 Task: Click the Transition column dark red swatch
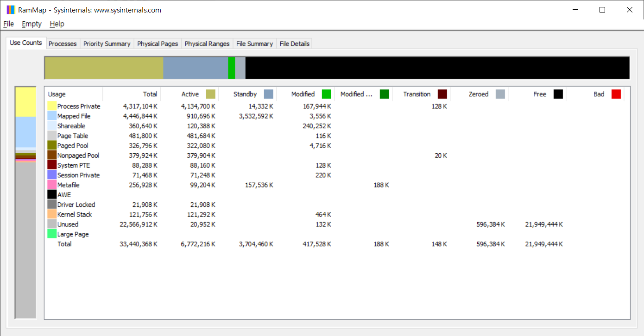(x=442, y=94)
